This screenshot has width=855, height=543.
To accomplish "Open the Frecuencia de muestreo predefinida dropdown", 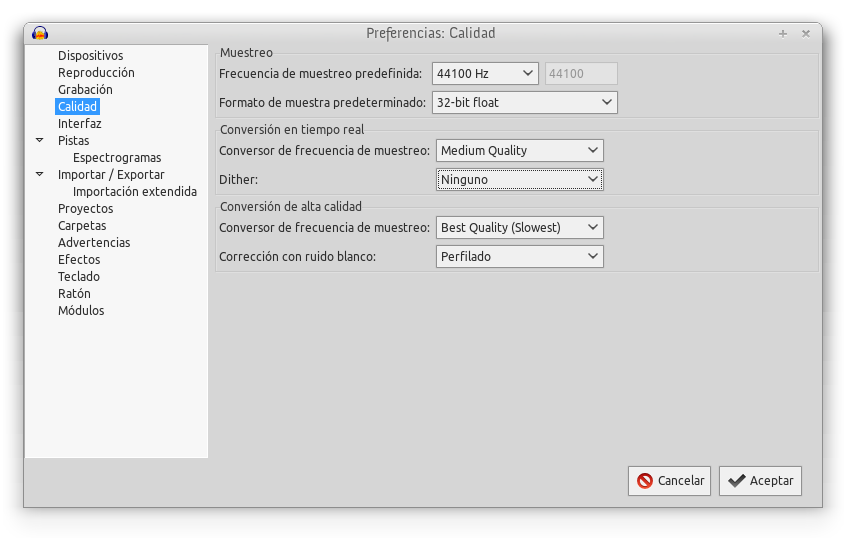I will tap(486, 73).
